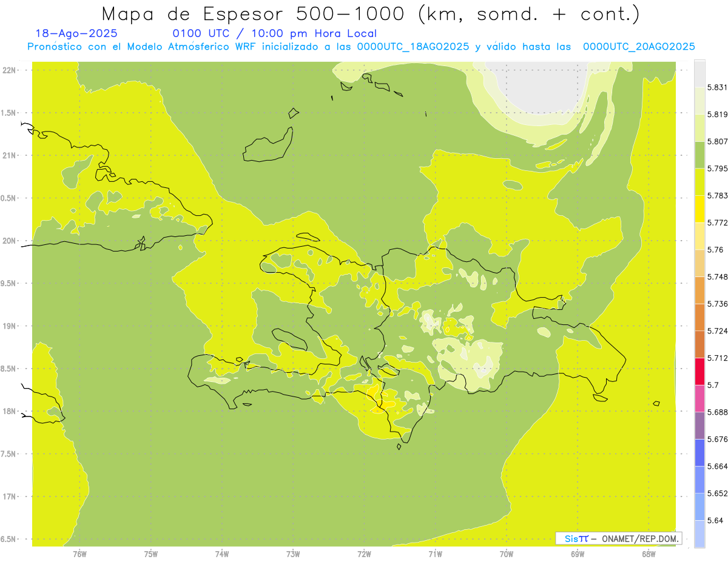Viewport: 728px width, 562px height.
Task: Click the time label '0100 UTC / 10:00 pm Hora Local'
Action: (274, 34)
